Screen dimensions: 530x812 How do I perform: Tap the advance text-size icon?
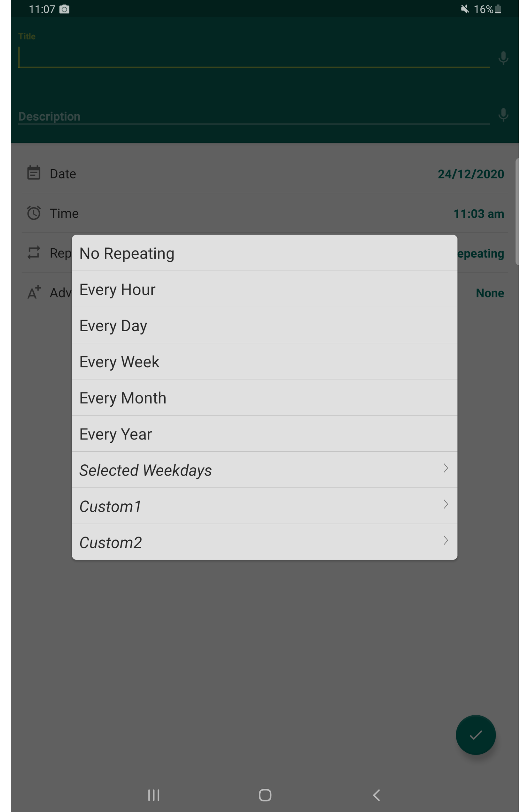click(34, 292)
